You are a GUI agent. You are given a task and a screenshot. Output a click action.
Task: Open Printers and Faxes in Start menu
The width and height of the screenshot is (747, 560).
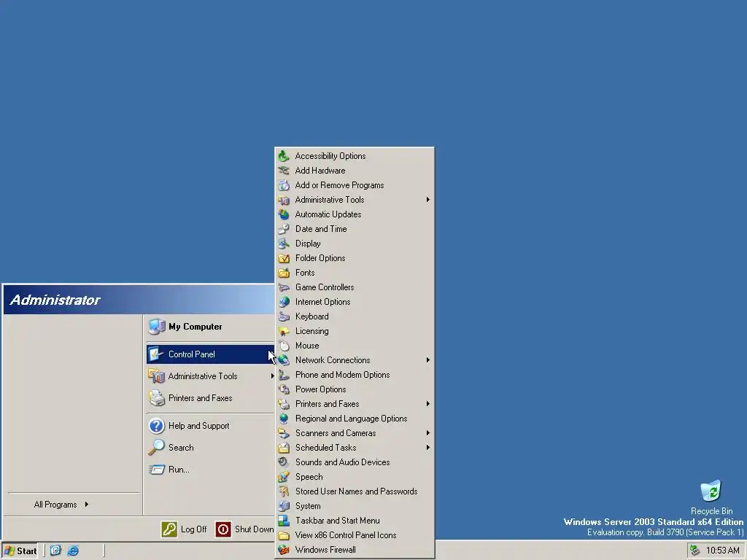click(x=211, y=398)
